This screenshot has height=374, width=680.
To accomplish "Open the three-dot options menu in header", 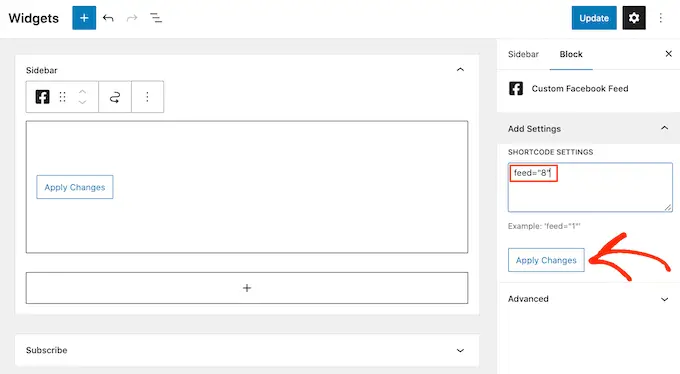I will coord(660,18).
